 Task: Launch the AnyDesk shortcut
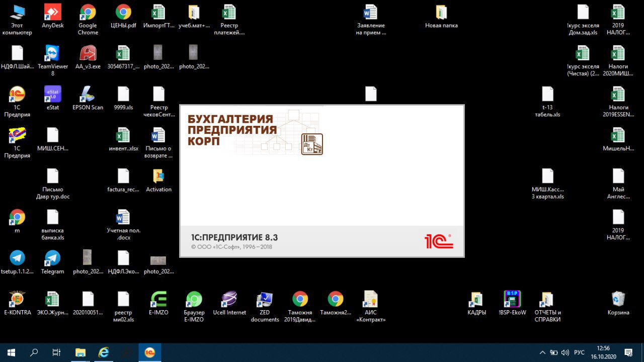pyautogui.click(x=53, y=17)
